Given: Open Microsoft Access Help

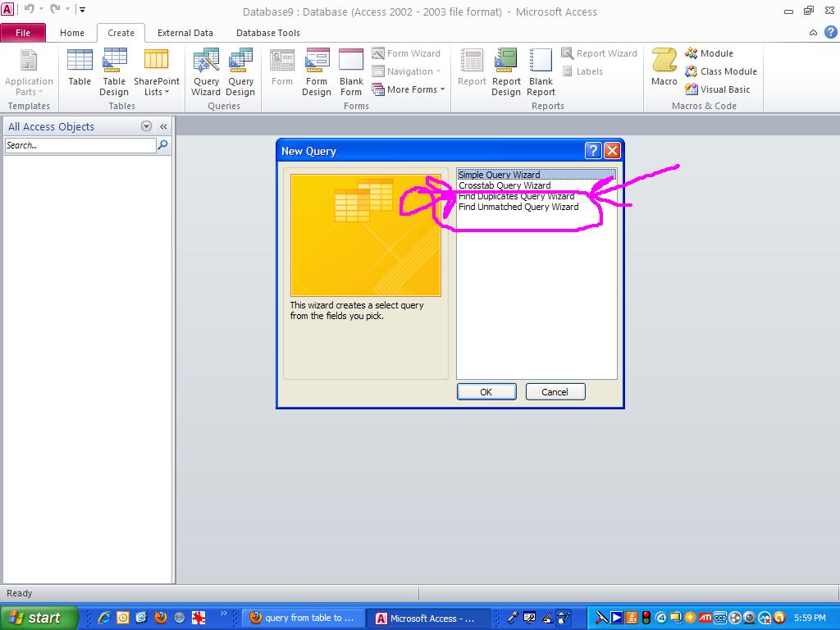Looking at the screenshot, I should [830, 33].
